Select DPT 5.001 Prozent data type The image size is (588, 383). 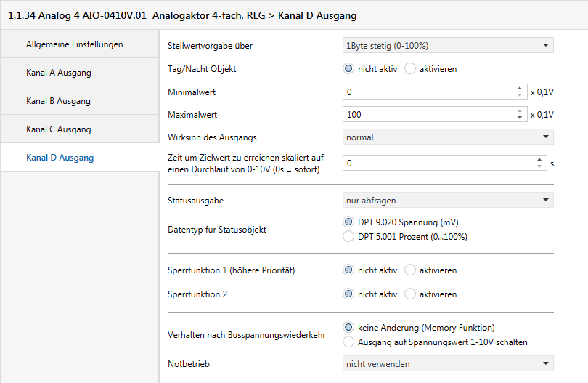point(348,236)
